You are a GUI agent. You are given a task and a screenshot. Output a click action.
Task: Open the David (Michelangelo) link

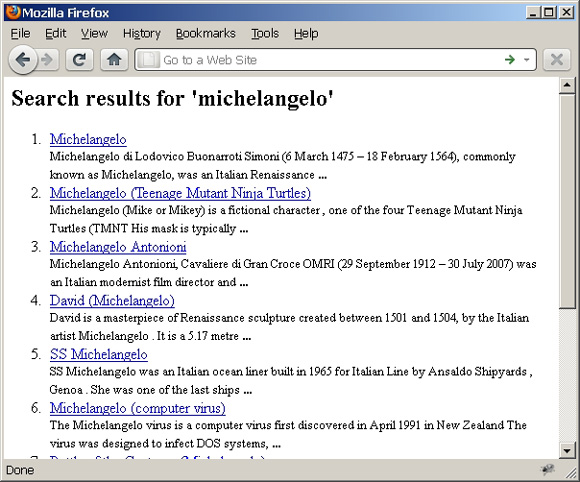coord(112,301)
